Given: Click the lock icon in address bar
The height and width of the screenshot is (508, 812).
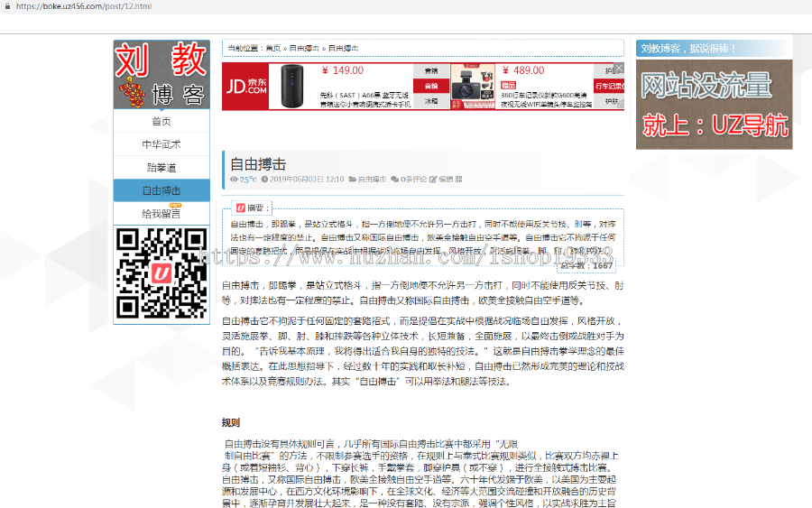Looking at the screenshot, I should point(7,6).
